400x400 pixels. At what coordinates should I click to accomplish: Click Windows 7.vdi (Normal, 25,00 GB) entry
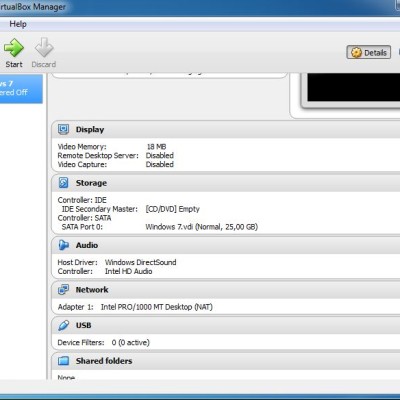202,227
